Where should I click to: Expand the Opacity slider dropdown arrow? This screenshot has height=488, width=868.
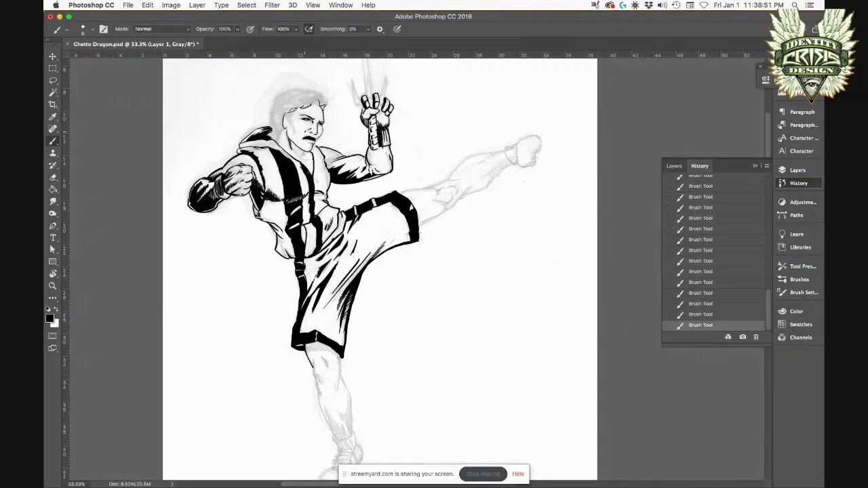(238, 29)
